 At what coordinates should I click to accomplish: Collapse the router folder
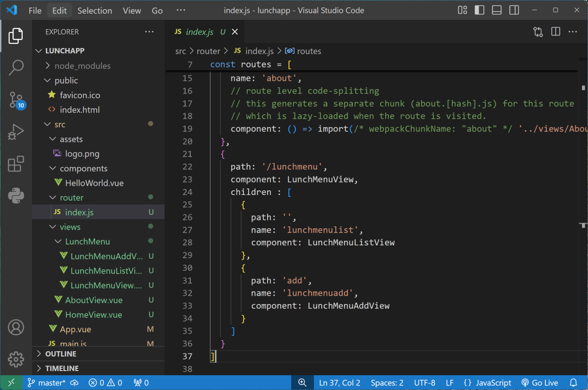point(99,197)
